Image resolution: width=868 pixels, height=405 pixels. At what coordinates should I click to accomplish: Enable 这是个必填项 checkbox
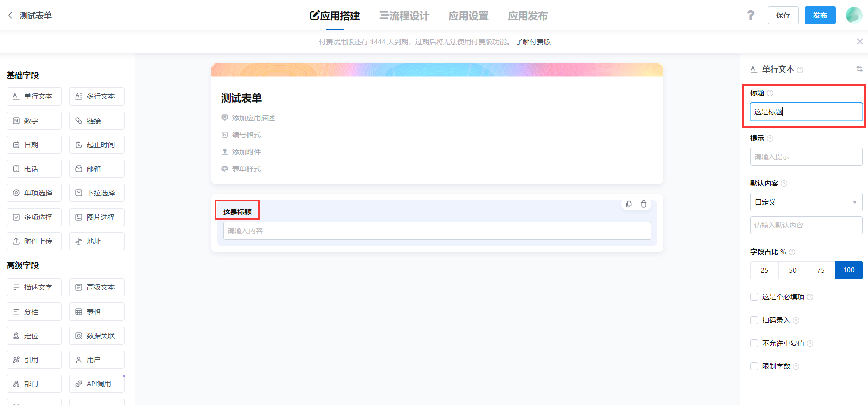click(x=754, y=297)
